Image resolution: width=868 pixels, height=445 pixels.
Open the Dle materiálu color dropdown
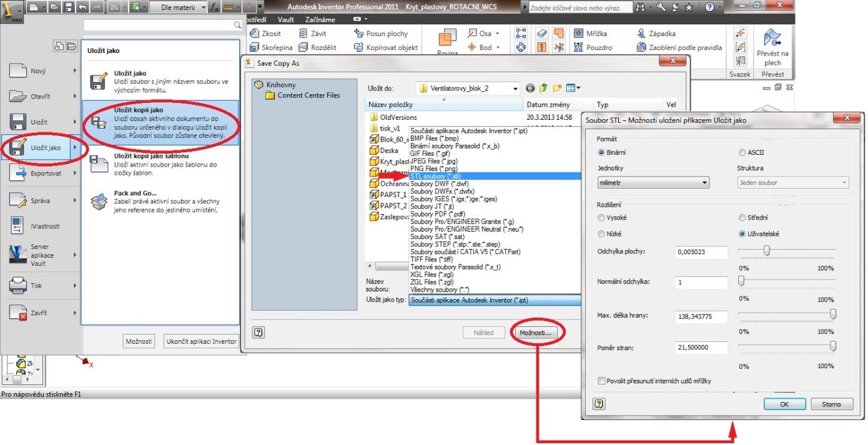click(x=179, y=7)
